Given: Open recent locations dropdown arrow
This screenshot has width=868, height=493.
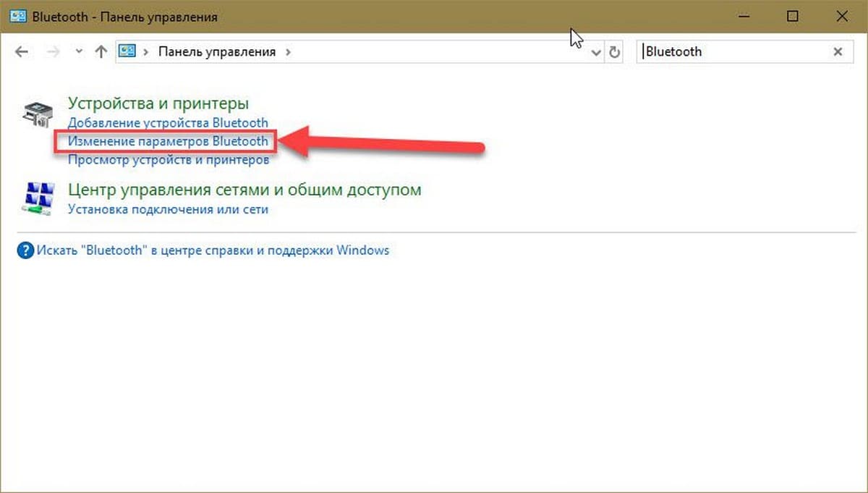Looking at the screenshot, I should 79,52.
